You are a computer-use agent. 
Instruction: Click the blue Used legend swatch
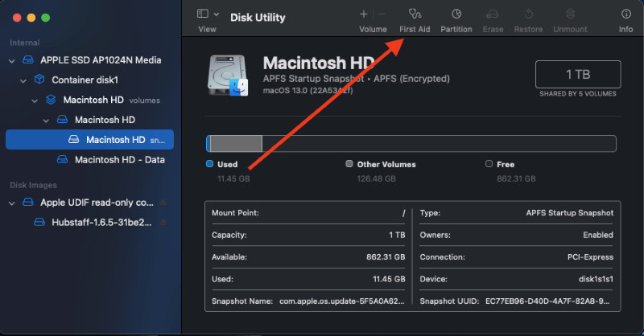click(x=209, y=164)
